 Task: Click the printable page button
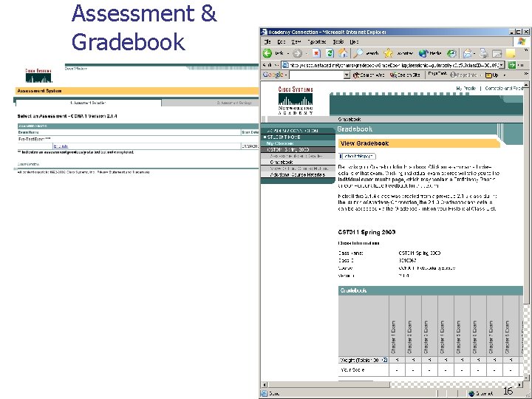(357, 156)
